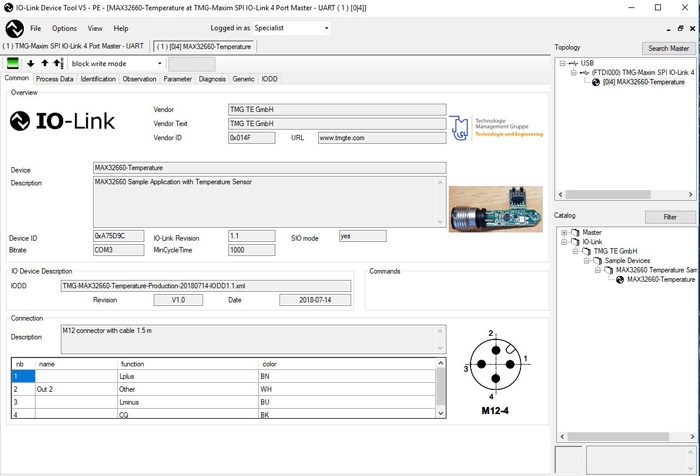Click the Revision V1.0 field
The width and height of the screenshot is (700, 476).
coord(178,300)
